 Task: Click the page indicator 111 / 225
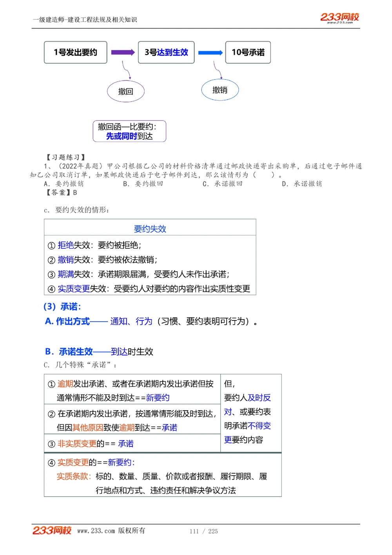click(204, 531)
